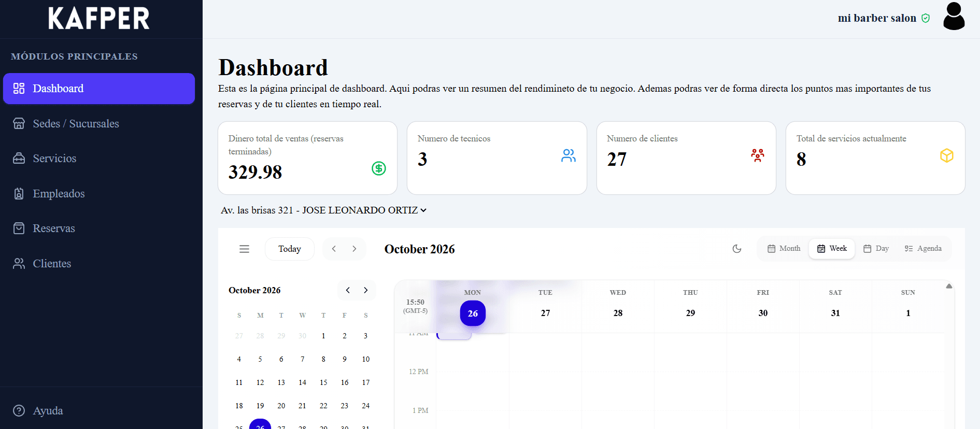The width and height of the screenshot is (980, 429).
Task: Open the Reservas module
Action: (99, 228)
